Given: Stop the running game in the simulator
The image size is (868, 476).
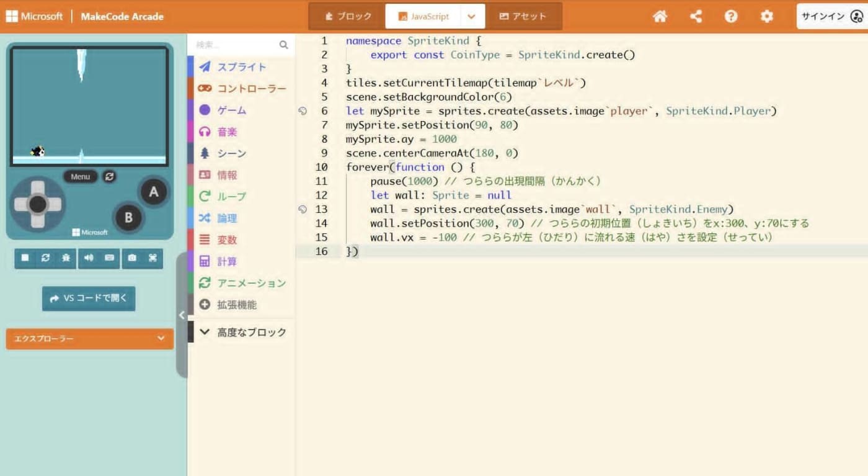Looking at the screenshot, I should point(25,259).
